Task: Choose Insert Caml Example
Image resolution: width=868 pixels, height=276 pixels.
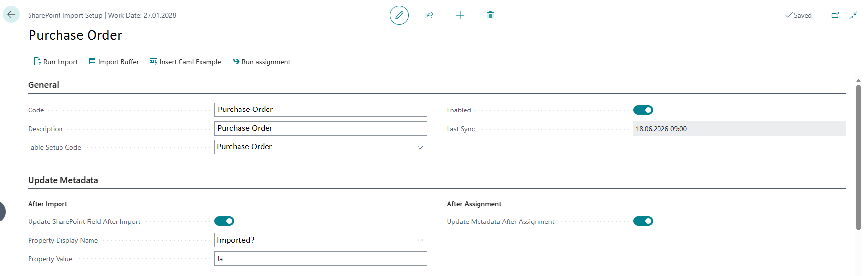Action: [x=185, y=62]
